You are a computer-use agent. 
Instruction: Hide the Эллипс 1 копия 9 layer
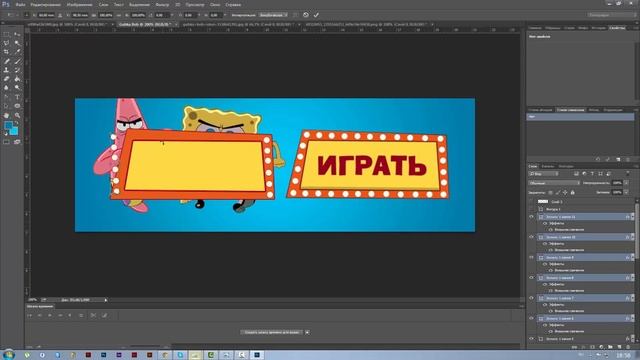click(531, 257)
